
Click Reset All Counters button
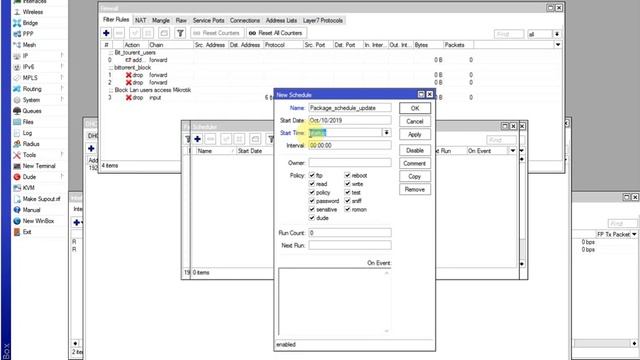[276, 33]
